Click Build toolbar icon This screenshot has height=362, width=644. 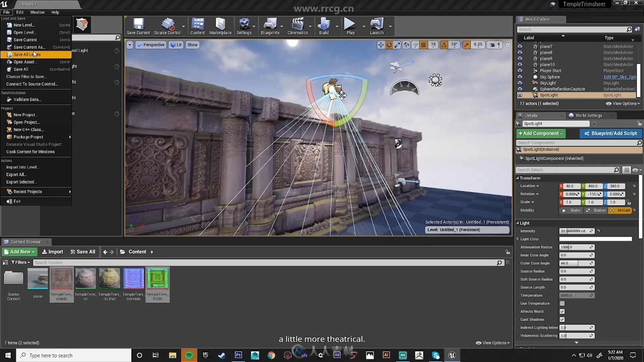click(x=324, y=26)
